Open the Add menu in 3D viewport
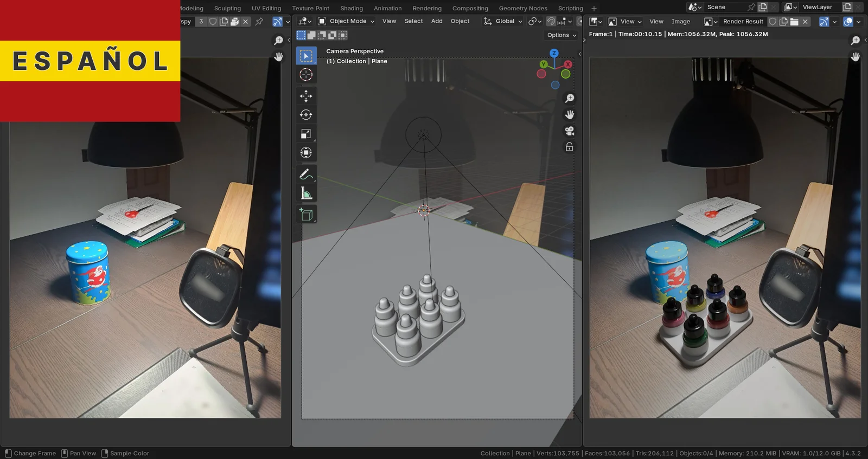Image resolution: width=868 pixels, height=459 pixels. 437,21
